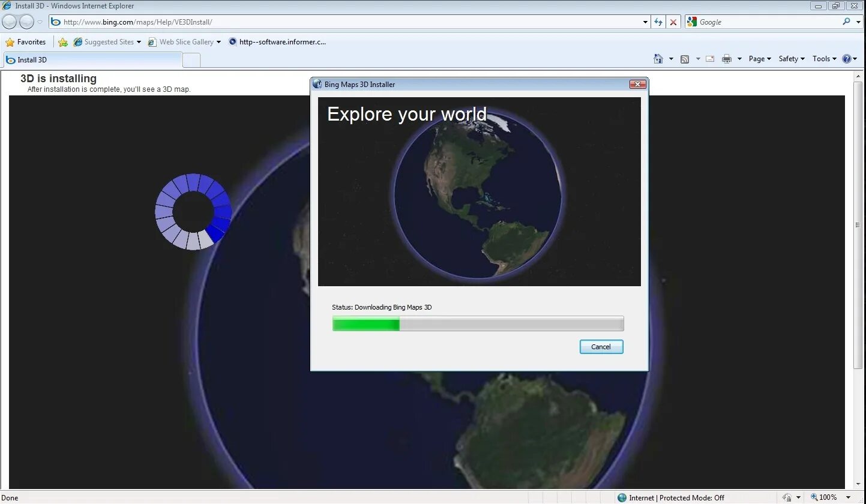Click the browser Forward arrow button
The image size is (866, 504).
coord(26,22)
